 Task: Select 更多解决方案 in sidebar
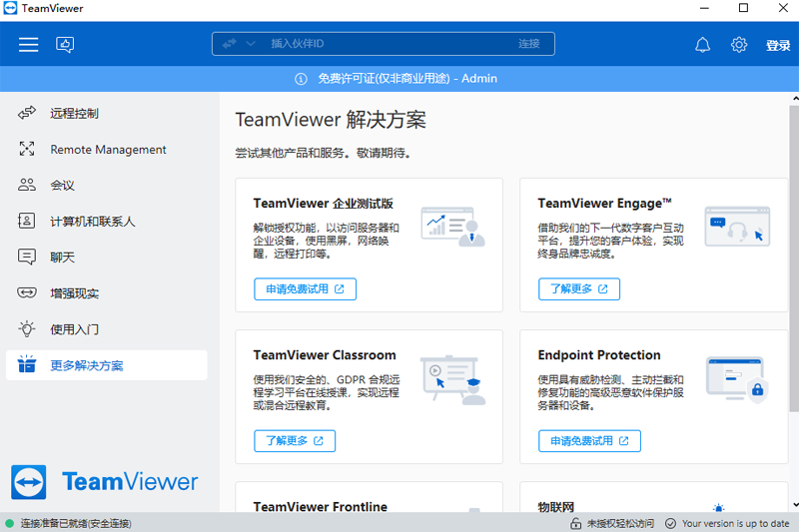[107, 365]
